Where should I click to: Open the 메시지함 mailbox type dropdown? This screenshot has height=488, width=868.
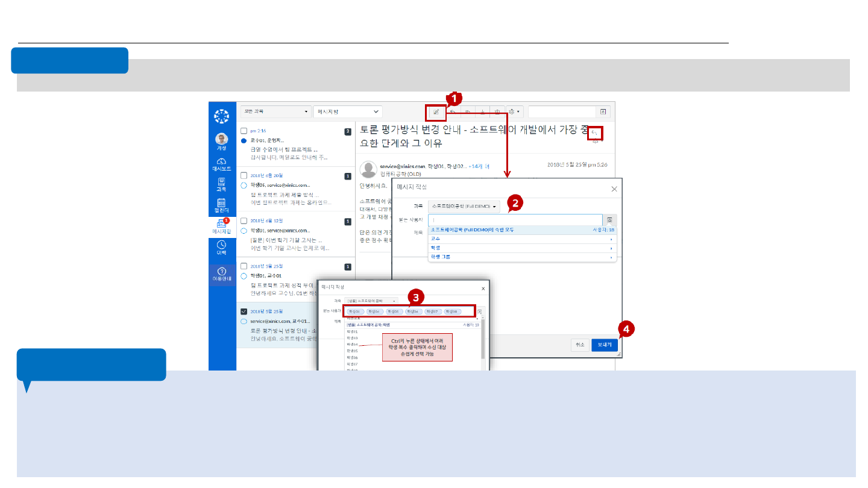tap(348, 111)
